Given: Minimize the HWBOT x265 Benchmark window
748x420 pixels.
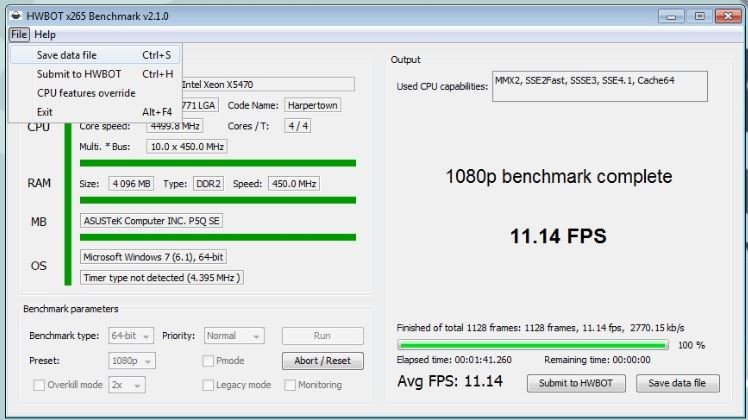Looking at the screenshot, I should tap(672, 16).
